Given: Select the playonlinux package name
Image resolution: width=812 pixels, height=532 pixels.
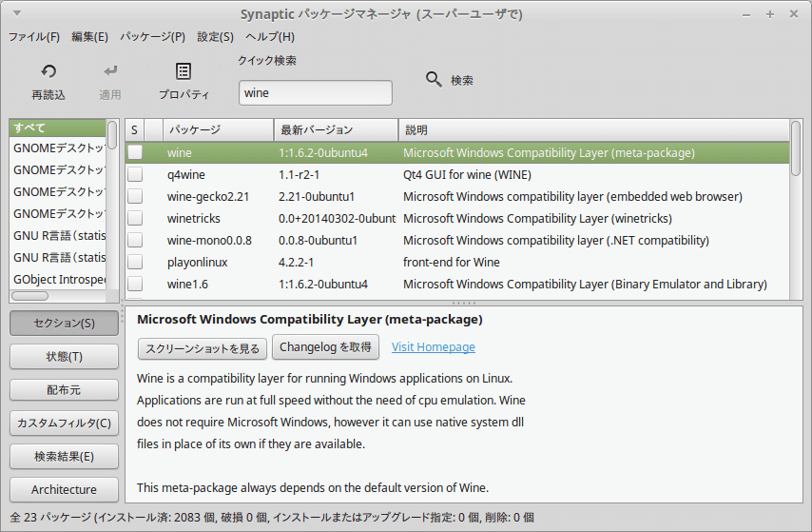Looking at the screenshot, I should coord(198,263).
